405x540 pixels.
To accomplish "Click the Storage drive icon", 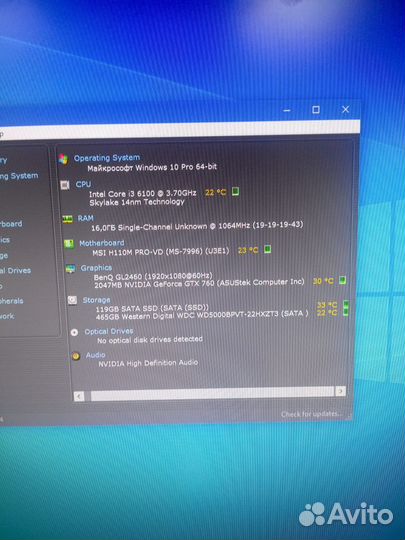I will (x=72, y=300).
